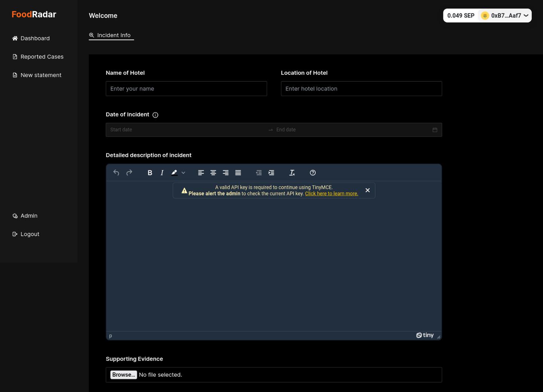The height and width of the screenshot is (392, 543).
Task: Switch to the Incident Info tab
Action: (x=111, y=35)
